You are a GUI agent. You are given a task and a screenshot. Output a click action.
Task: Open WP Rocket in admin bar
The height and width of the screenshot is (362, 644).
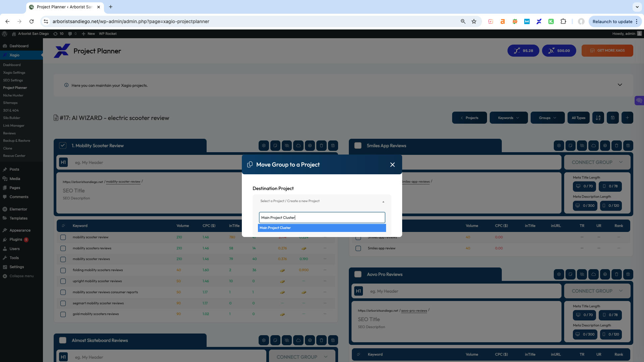(108, 34)
